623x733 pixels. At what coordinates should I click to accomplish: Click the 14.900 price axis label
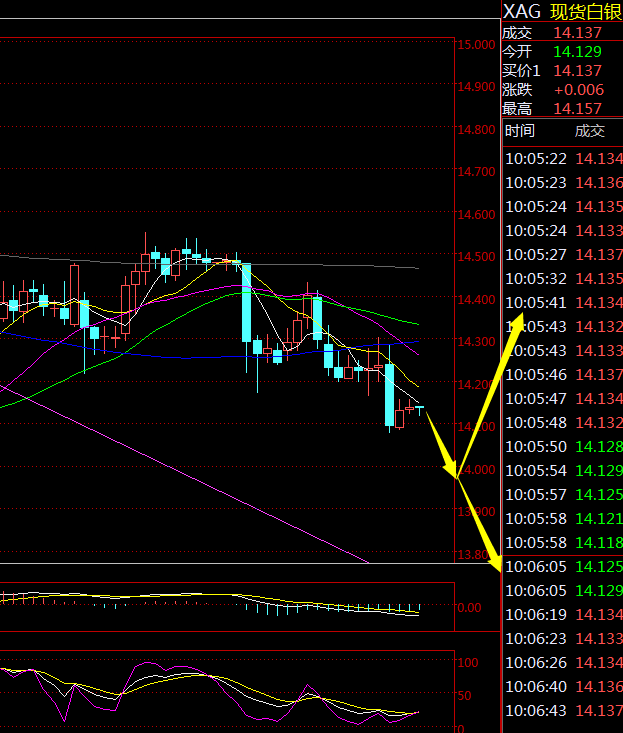tap(476, 87)
